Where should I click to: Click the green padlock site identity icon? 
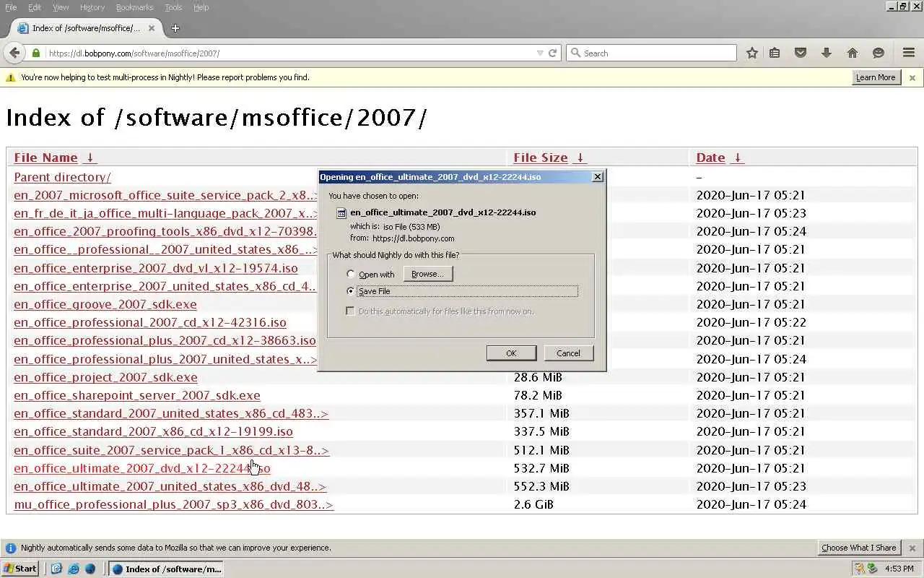coord(36,53)
